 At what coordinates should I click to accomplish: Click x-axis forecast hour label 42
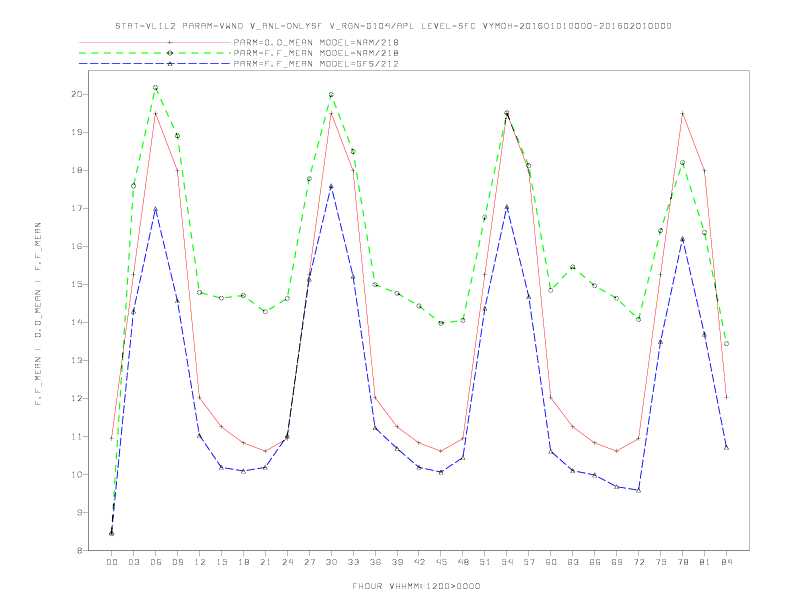(x=419, y=562)
